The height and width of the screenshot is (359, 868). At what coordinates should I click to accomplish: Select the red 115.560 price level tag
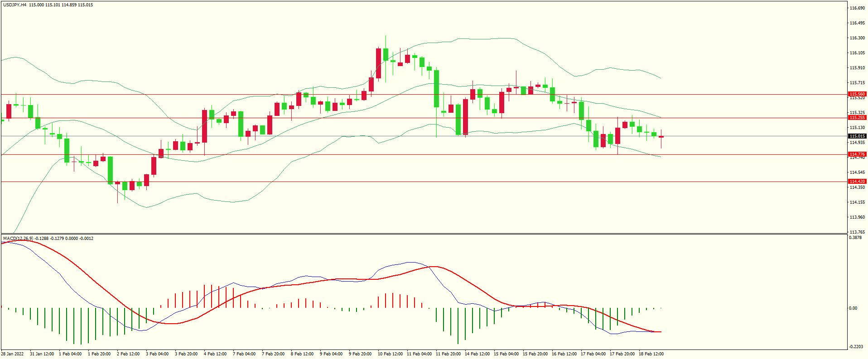(857, 94)
